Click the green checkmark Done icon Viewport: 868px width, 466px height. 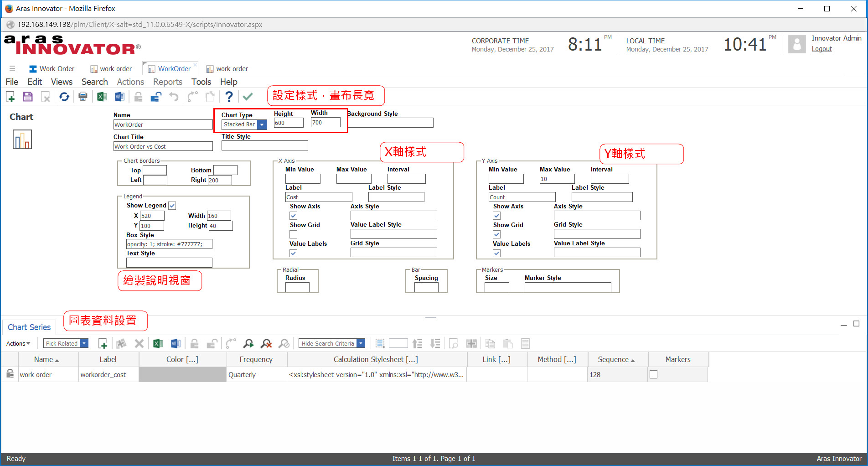pos(248,97)
